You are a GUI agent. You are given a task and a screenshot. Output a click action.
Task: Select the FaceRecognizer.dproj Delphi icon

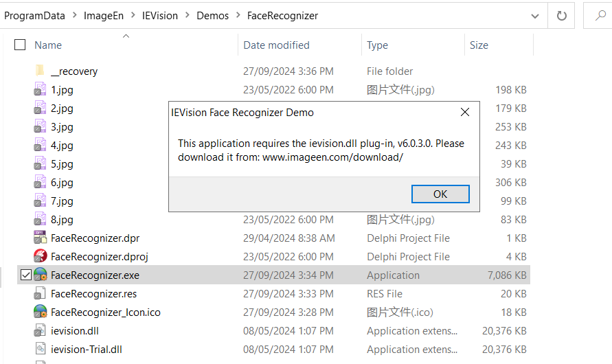click(41, 256)
